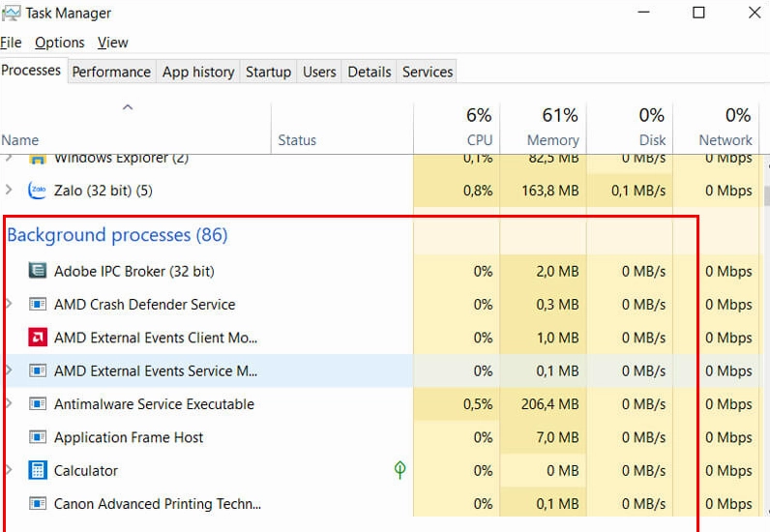770x532 pixels.
Task: Click the green leaf suspended status icon
Action: (400, 470)
